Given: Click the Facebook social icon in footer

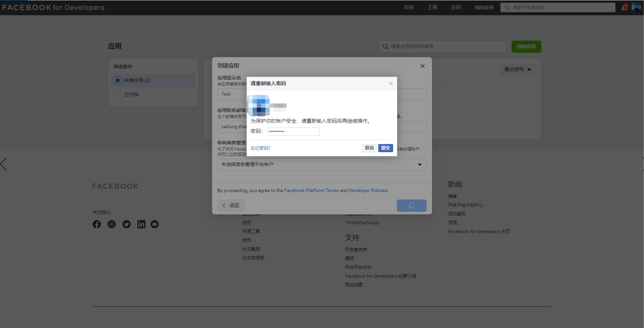Looking at the screenshot, I should click(97, 224).
